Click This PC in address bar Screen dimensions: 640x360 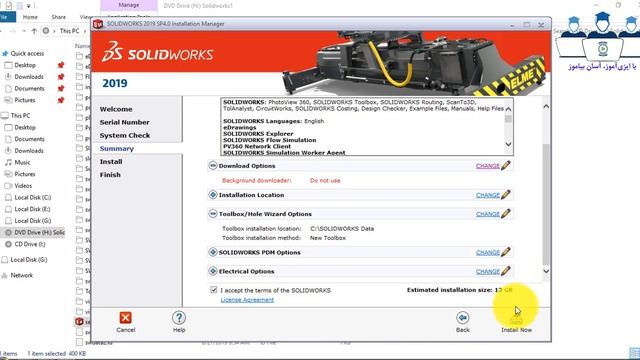pos(69,31)
